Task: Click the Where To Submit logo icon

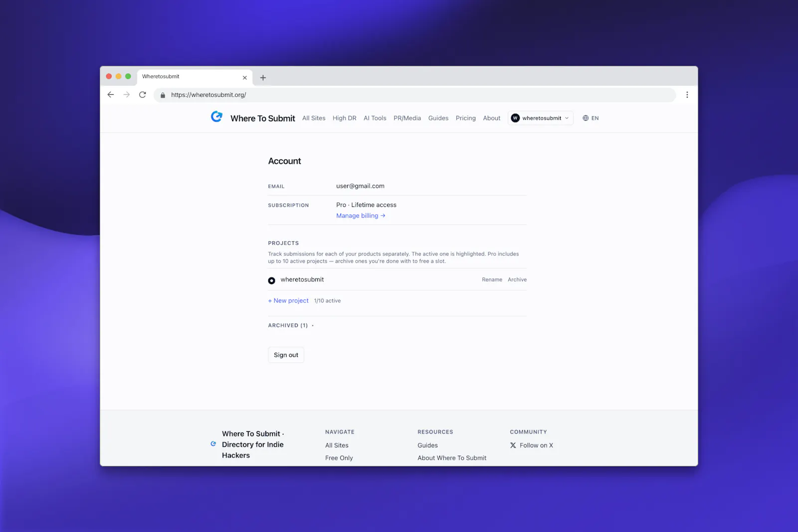Action: (x=216, y=117)
